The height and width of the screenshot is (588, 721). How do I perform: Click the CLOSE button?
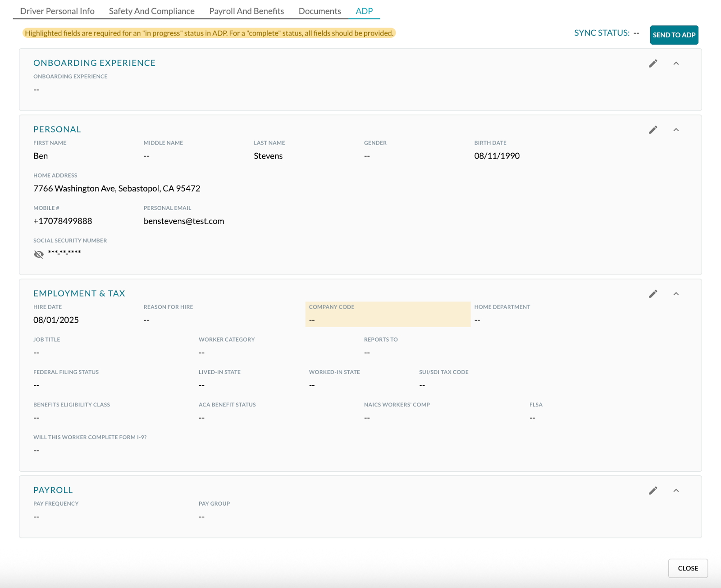[687, 568]
